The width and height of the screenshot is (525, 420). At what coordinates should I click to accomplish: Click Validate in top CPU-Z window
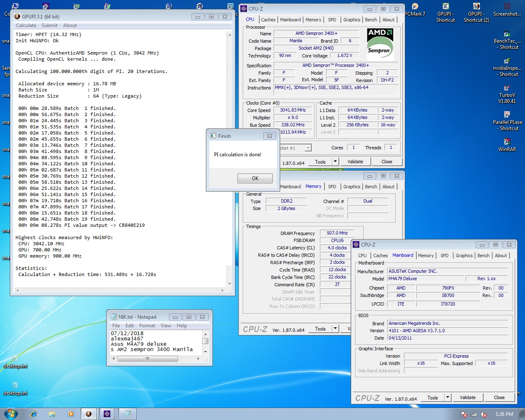(355, 162)
